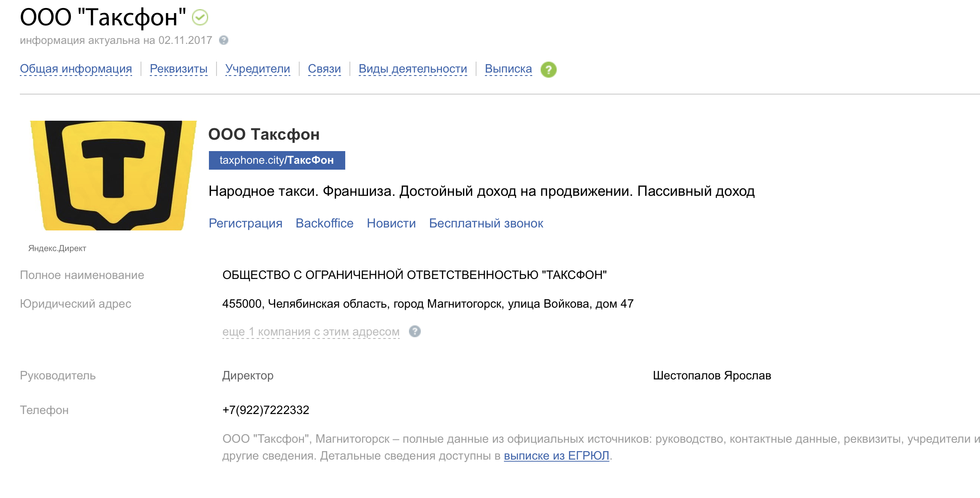
Task: Click help icon next to address companies link
Action: coord(415,332)
